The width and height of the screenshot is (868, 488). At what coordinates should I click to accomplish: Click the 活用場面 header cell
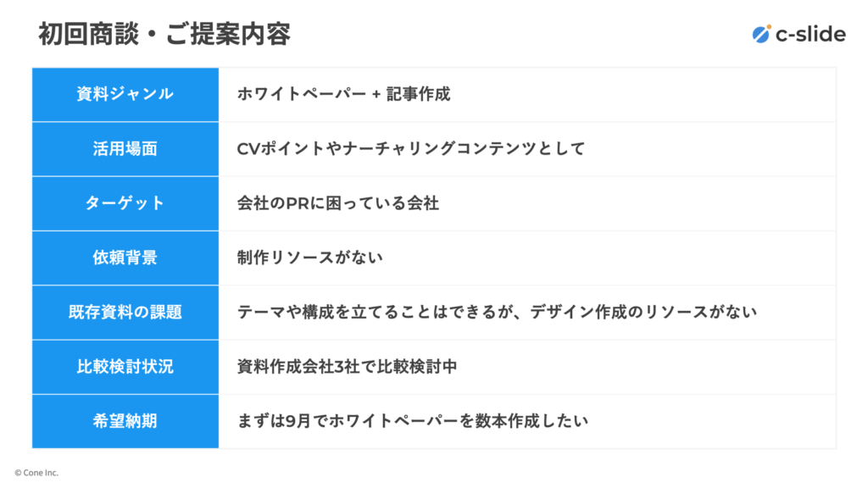tap(125, 149)
